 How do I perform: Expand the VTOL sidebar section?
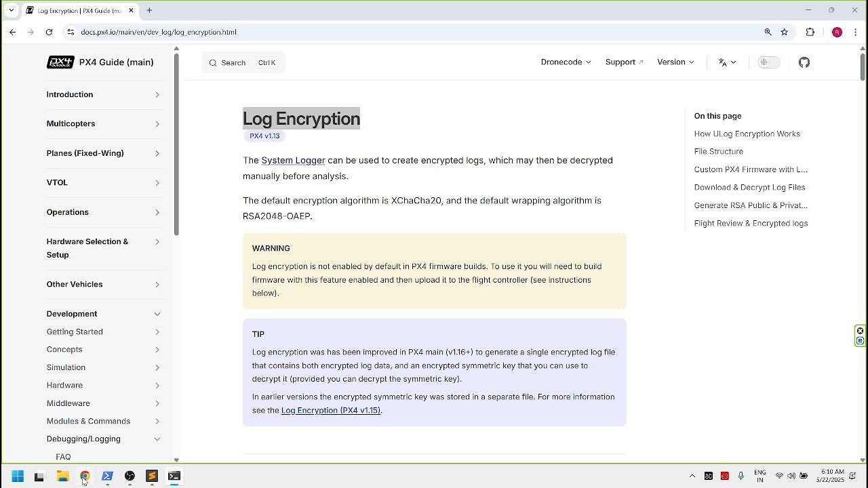pyautogui.click(x=103, y=182)
